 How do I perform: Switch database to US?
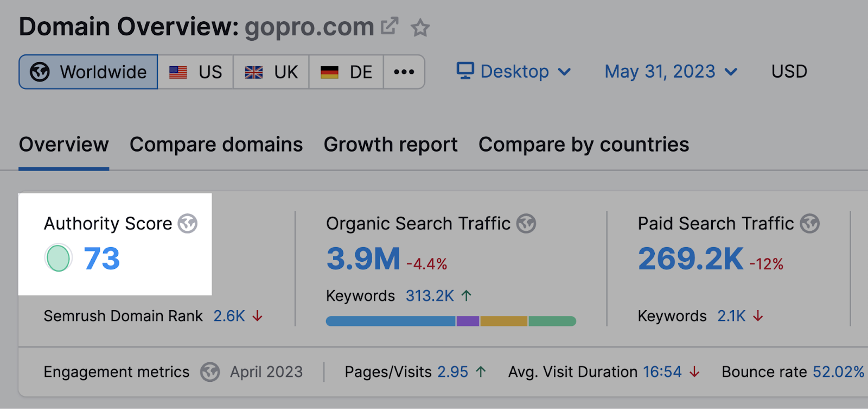196,72
